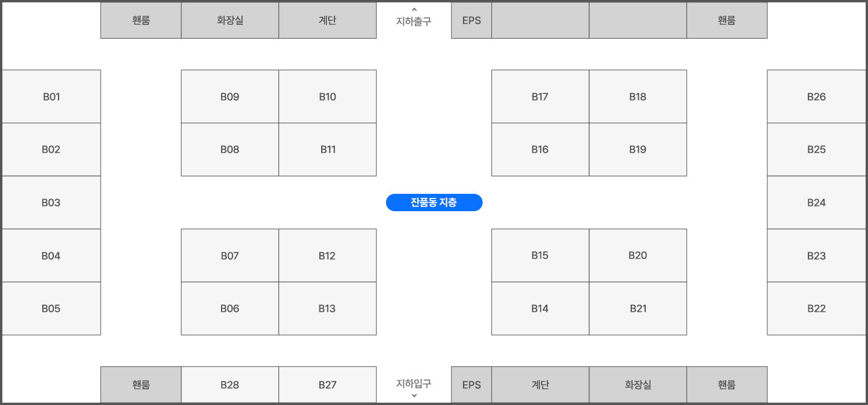This screenshot has width=868, height=405.
Task: Select the top EPS block
Action: pyautogui.click(x=472, y=20)
